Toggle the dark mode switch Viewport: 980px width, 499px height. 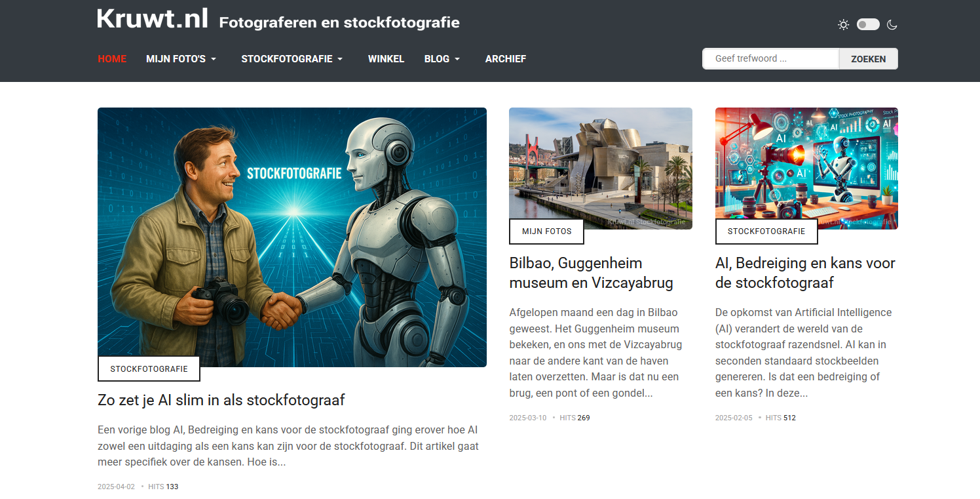[x=868, y=24]
